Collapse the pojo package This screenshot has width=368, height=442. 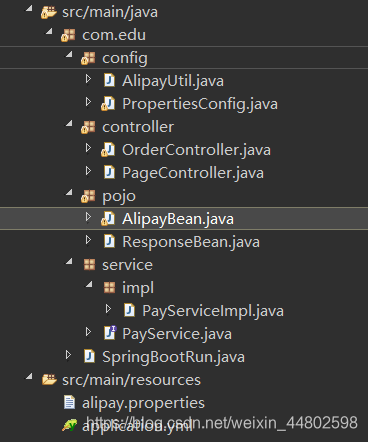click(x=69, y=192)
